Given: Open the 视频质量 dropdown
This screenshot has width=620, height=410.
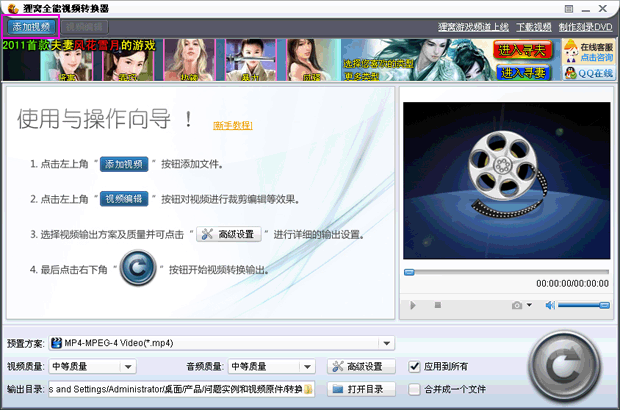Looking at the screenshot, I should click(93, 367).
